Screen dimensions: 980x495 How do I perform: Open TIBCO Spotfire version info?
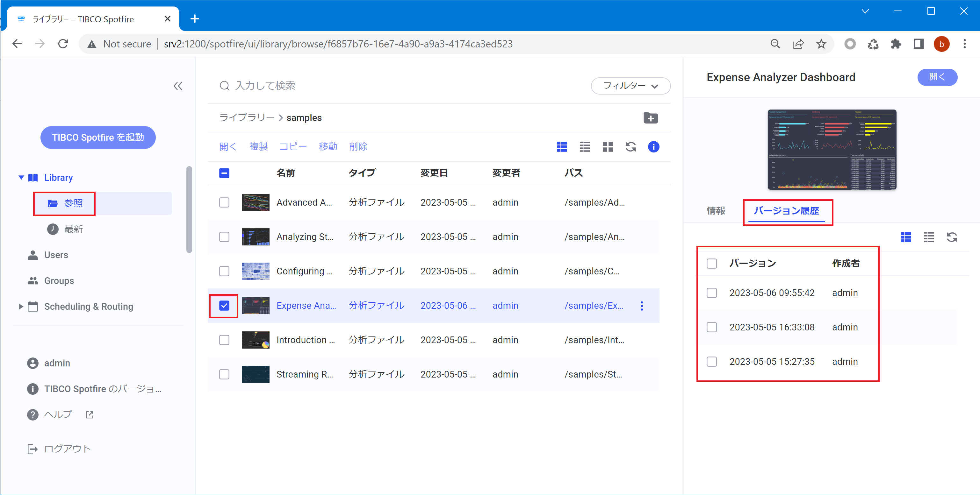94,389
